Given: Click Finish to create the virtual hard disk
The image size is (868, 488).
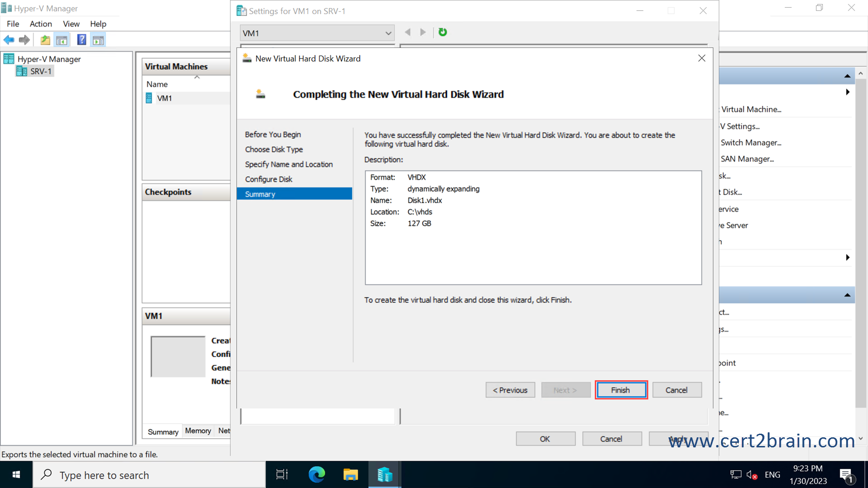Looking at the screenshot, I should point(621,390).
